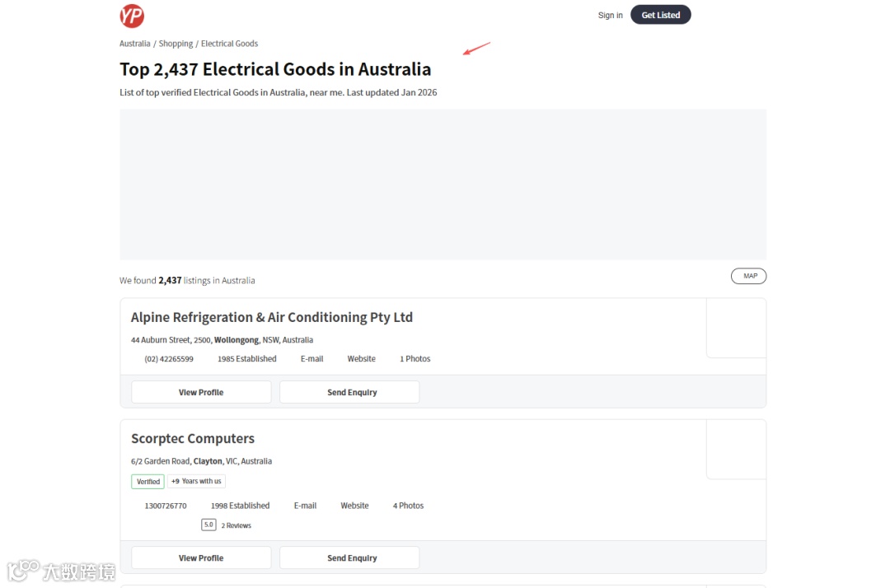The image size is (890, 588).
Task: Open Scorptec Computers listing title
Action: pyautogui.click(x=192, y=438)
